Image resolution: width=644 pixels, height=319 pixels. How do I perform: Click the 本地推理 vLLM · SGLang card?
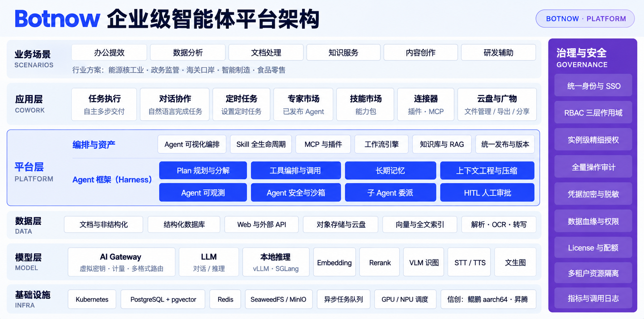(x=276, y=262)
